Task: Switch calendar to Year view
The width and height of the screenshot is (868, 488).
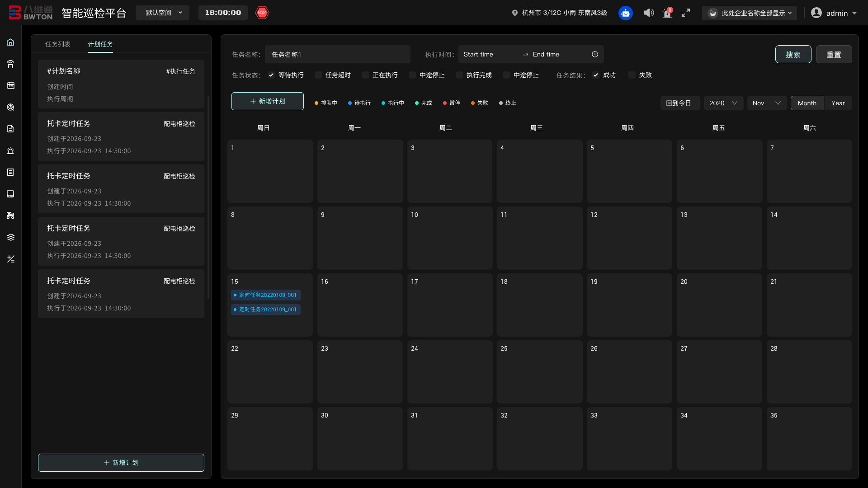Action: tap(838, 103)
